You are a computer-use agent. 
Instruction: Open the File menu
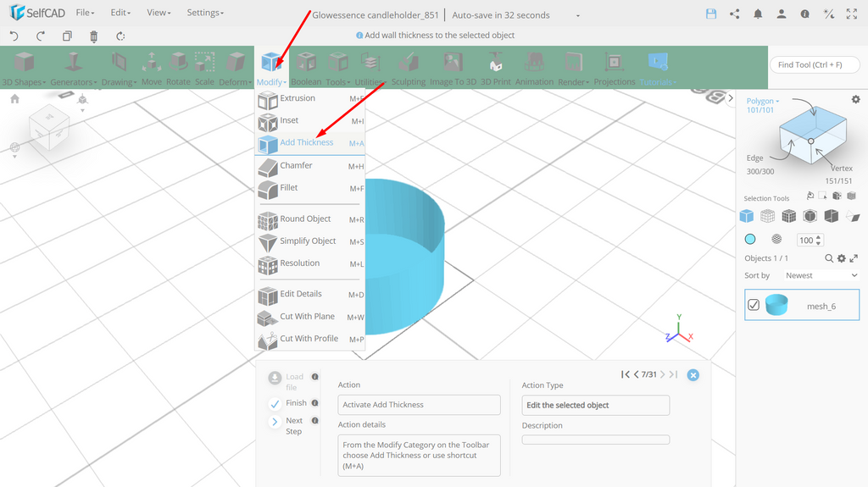coord(85,13)
